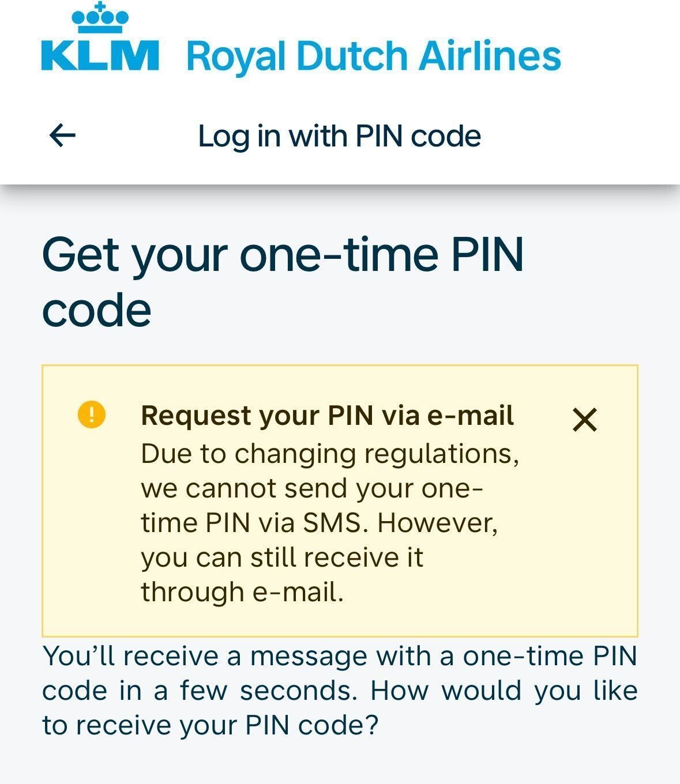680x784 pixels.
Task: Click the word "Royal" in the header
Action: pos(236,57)
